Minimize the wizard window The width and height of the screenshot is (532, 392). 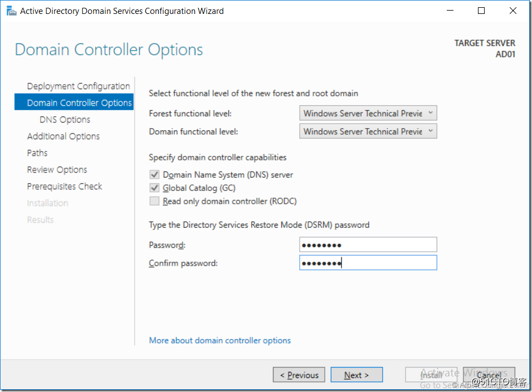point(450,11)
